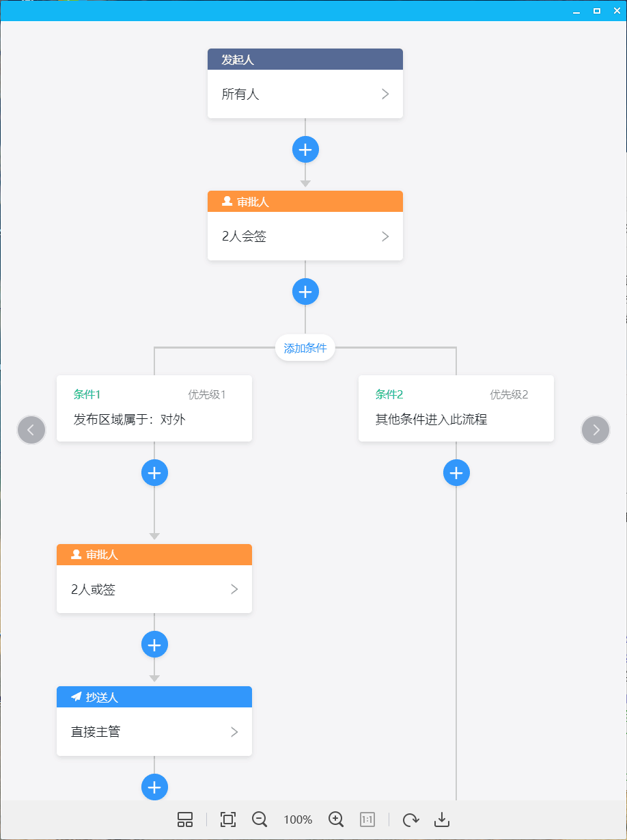This screenshot has width=627, height=840.
Task: Add node below the 发起人 card
Action: (x=305, y=149)
